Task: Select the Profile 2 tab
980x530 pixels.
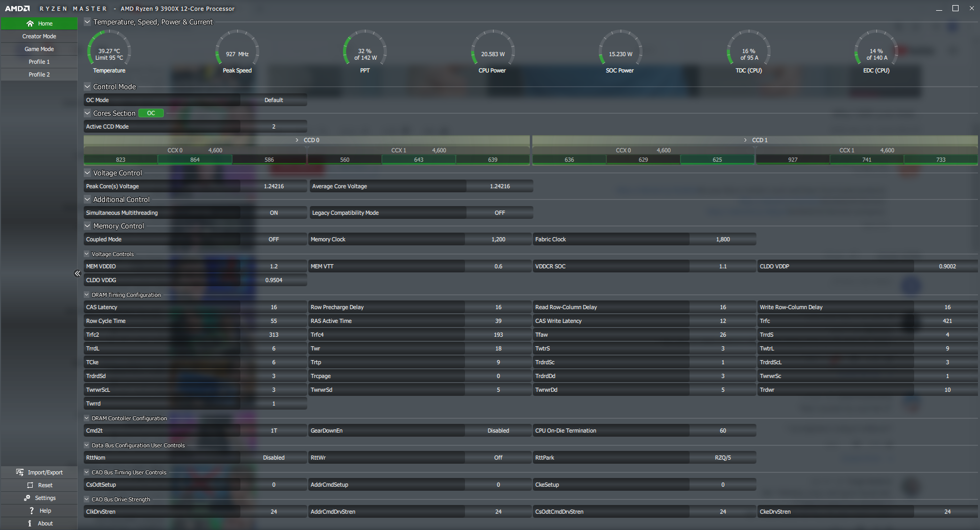Action: 39,74
